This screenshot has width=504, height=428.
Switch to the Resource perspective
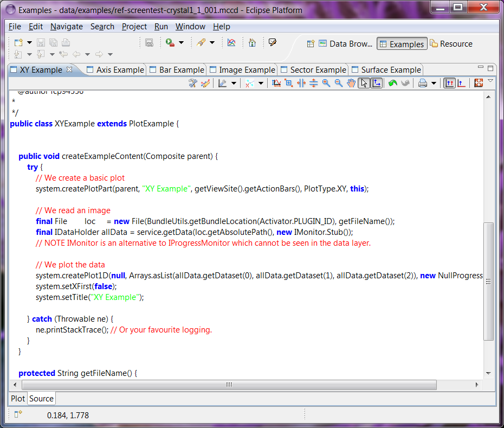(451, 44)
